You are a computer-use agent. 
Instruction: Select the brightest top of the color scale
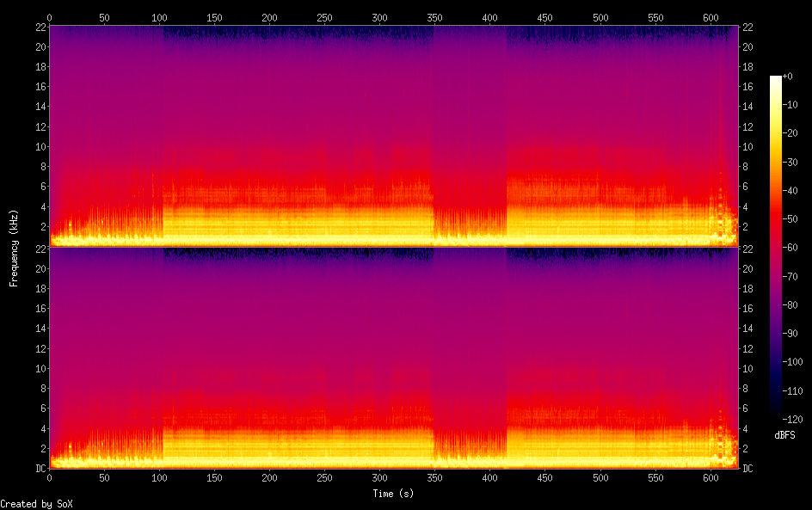[x=776, y=78]
